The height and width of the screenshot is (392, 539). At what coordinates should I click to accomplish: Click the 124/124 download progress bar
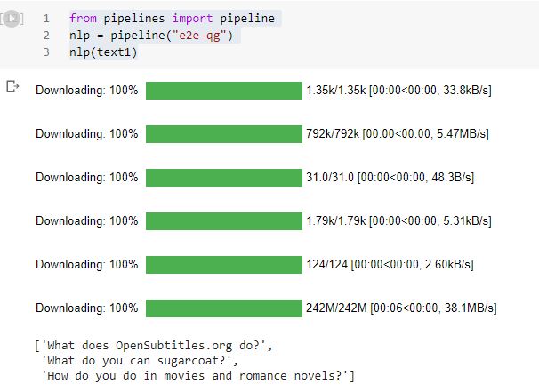click(x=223, y=264)
